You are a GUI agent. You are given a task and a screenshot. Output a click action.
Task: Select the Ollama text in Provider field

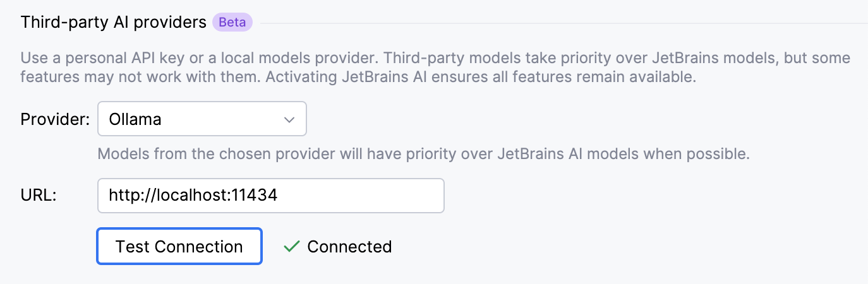[135, 119]
